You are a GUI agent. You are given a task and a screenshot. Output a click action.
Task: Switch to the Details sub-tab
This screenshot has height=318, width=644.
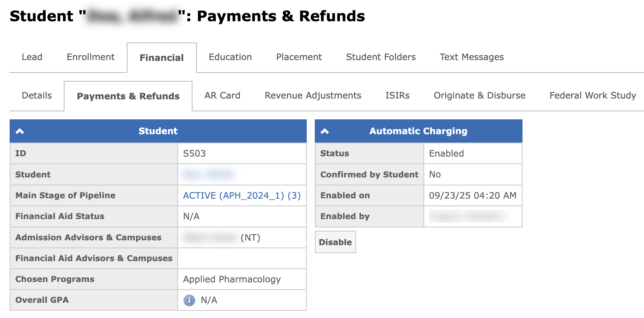(37, 95)
